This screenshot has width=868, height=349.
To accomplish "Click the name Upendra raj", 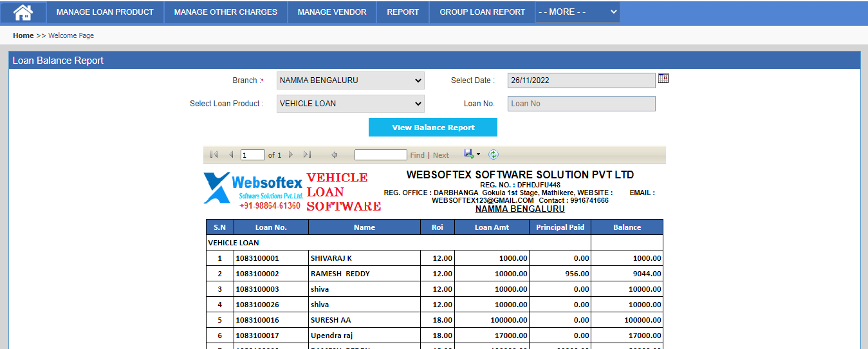I will pyautogui.click(x=331, y=335).
